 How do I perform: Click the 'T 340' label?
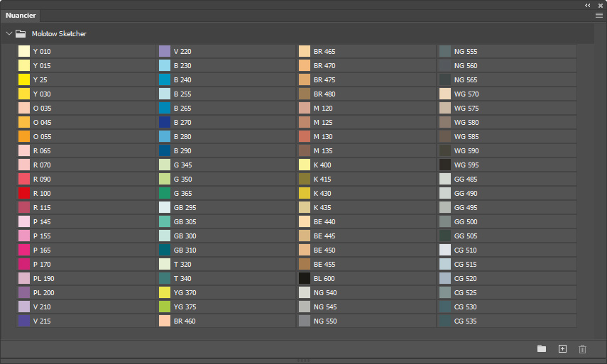click(182, 279)
